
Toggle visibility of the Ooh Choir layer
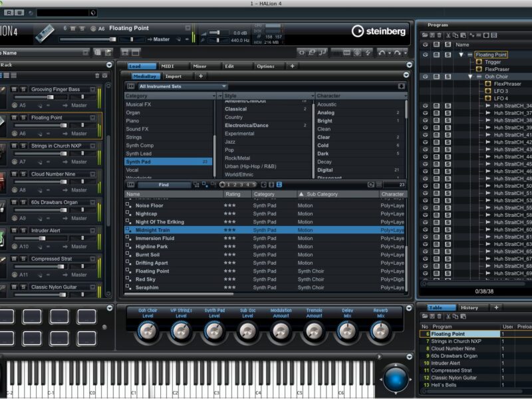coord(425,76)
